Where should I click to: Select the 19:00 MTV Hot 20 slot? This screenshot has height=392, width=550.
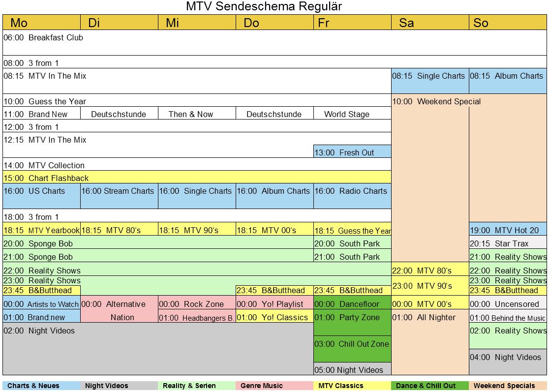(x=508, y=229)
